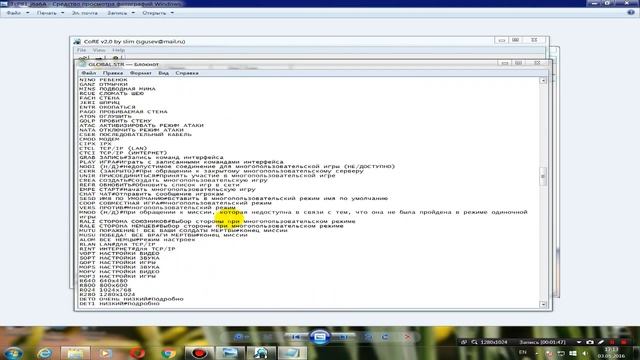Click line CTCL TCP/IP (LAN)
This screenshot has height=360, width=640.
tap(113, 148)
